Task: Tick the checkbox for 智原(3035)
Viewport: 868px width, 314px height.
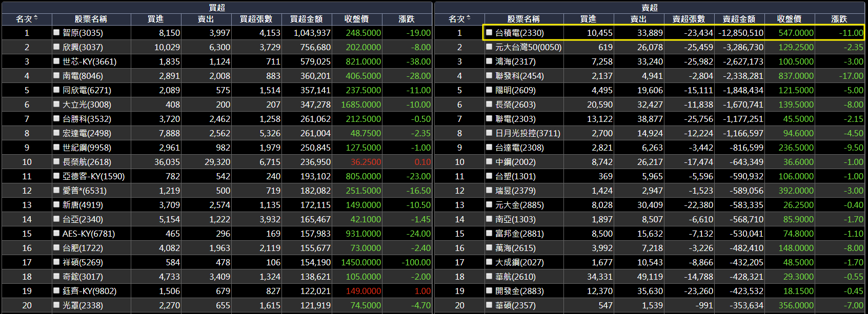Action: pyautogui.click(x=56, y=32)
